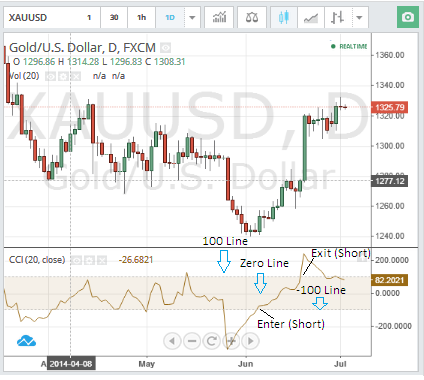Click the 200.0000 CCI axis label

(392, 260)
